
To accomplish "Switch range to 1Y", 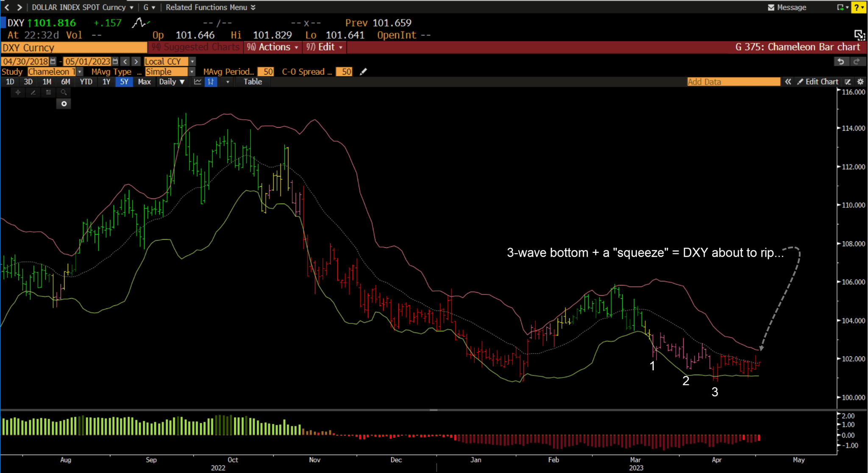I will click(106, 82).
